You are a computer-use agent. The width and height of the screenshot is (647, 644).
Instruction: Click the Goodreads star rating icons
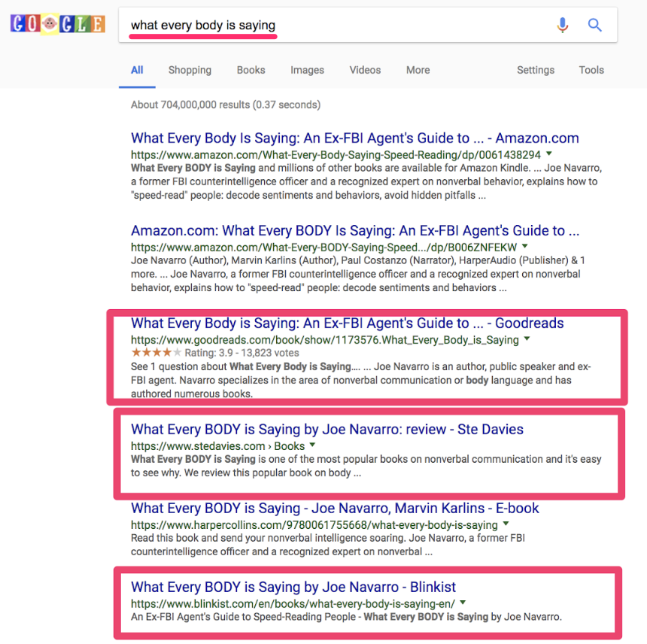pos(156,353)
